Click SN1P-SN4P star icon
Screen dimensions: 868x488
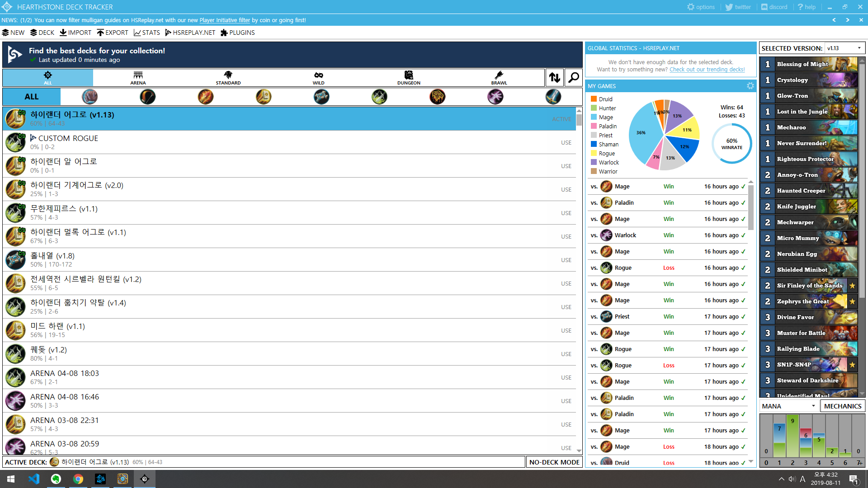852,365
